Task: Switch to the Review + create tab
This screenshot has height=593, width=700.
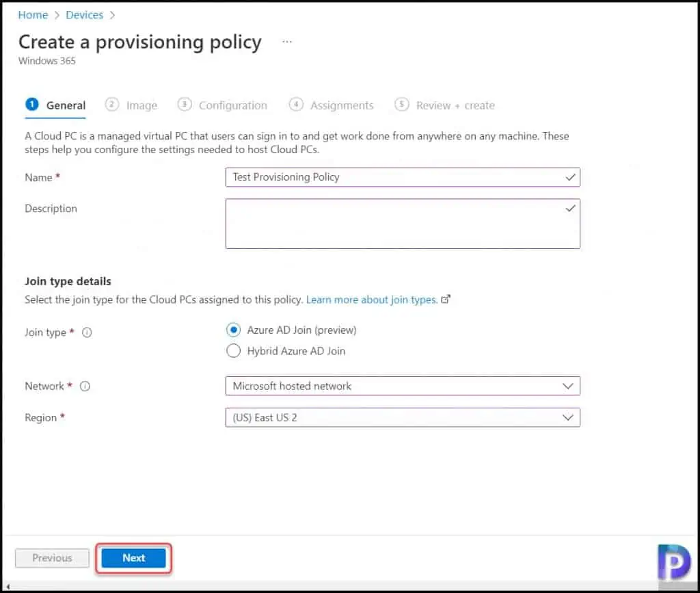Action: 445,105
